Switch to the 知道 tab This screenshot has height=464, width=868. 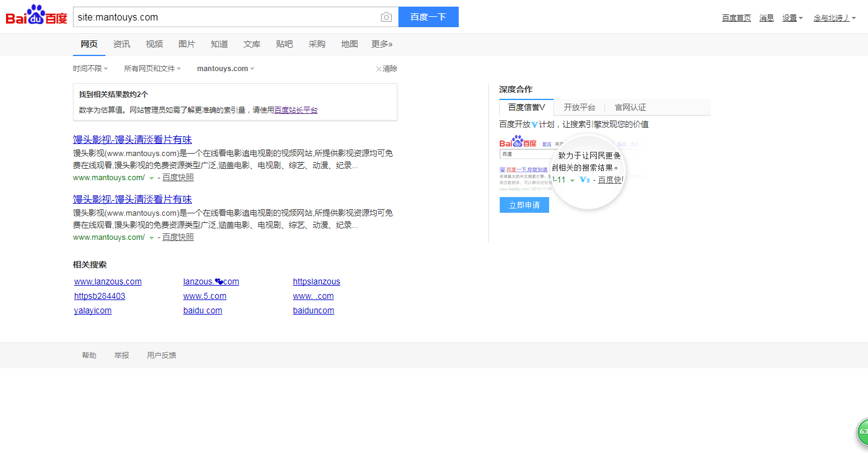click(219, 44)
